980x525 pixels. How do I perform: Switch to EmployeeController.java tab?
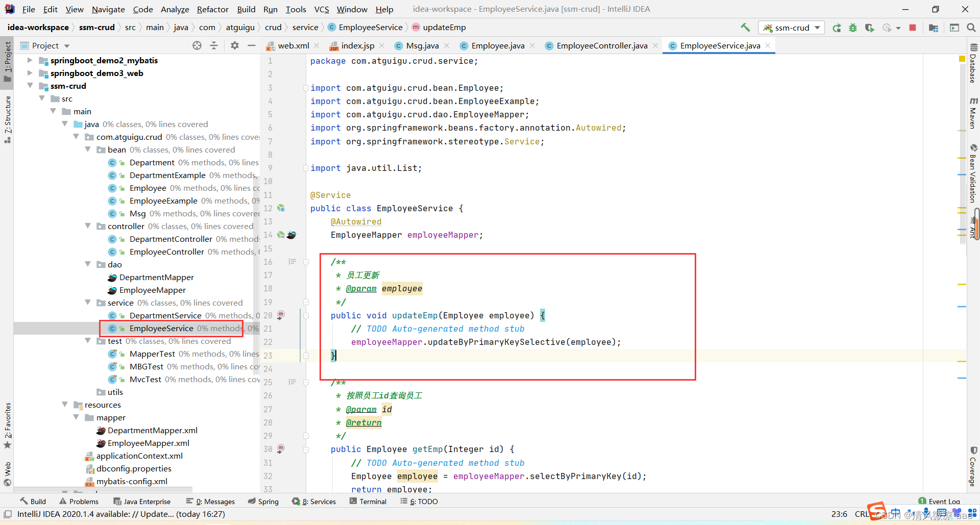click(x=602, y=45)
